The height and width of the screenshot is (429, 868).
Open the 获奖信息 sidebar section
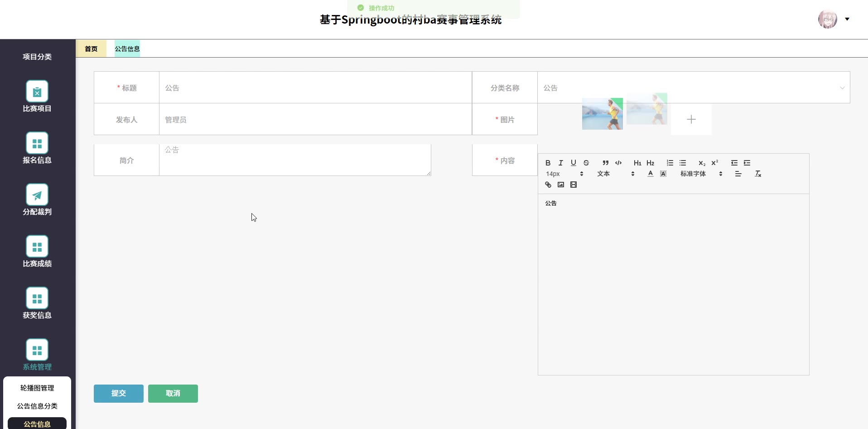coord(37,303)
